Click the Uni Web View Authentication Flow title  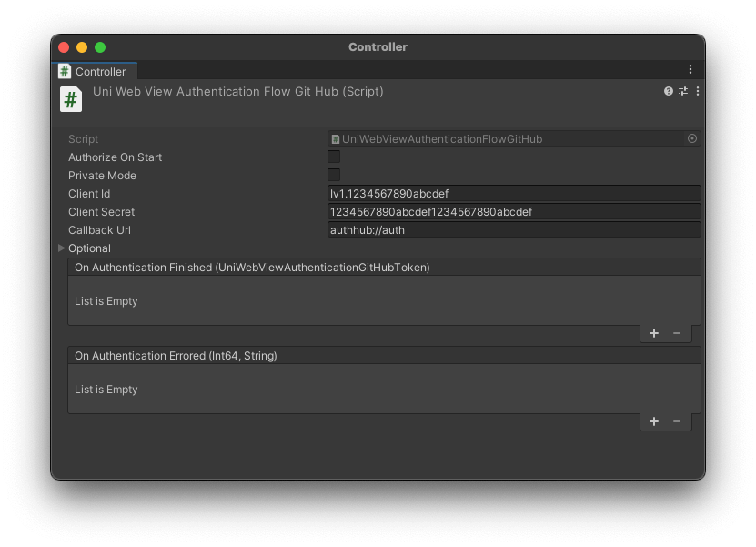238,91
